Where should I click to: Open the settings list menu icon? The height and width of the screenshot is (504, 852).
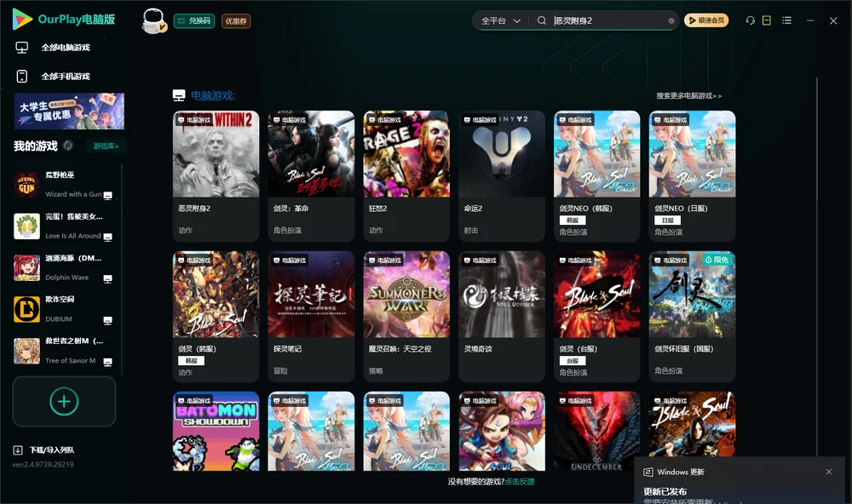click(x=786, y=20)
